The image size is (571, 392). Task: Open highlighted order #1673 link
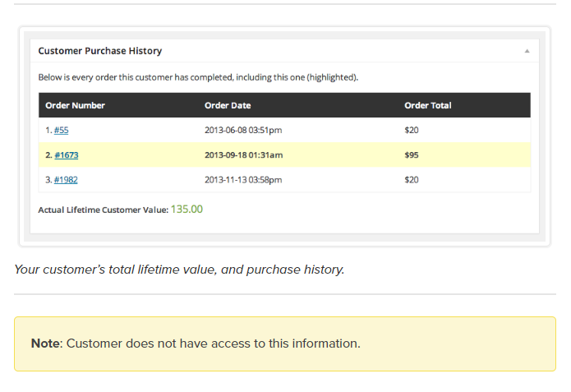coord(67,154)
